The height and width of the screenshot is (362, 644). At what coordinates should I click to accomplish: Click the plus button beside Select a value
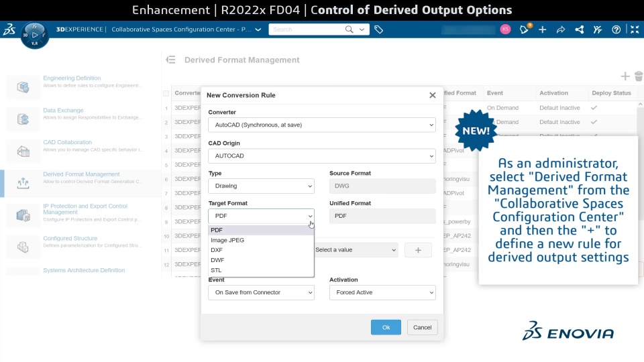(418, 250)
